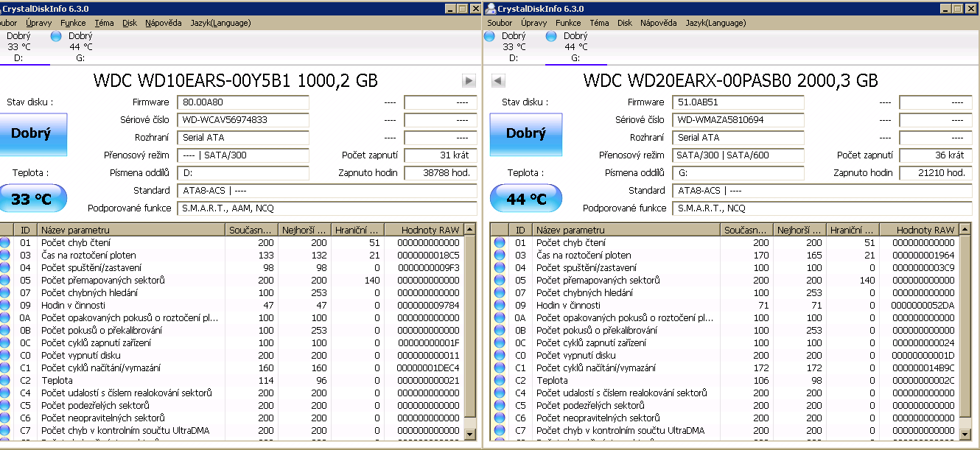980x450 pixels.
Task: Click the Hraniční column header in right window
Action: point(853,230)
